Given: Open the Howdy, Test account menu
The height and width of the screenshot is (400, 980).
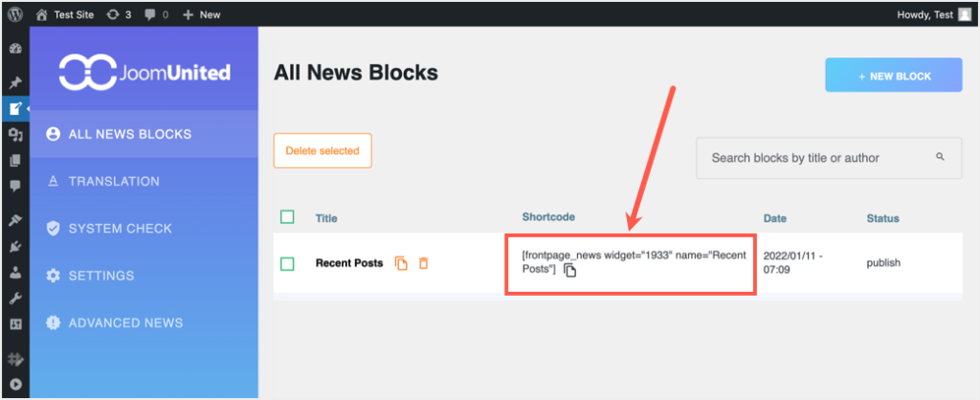Looking at the screenshot, I should pyautogui.click(x=933, y=14).
